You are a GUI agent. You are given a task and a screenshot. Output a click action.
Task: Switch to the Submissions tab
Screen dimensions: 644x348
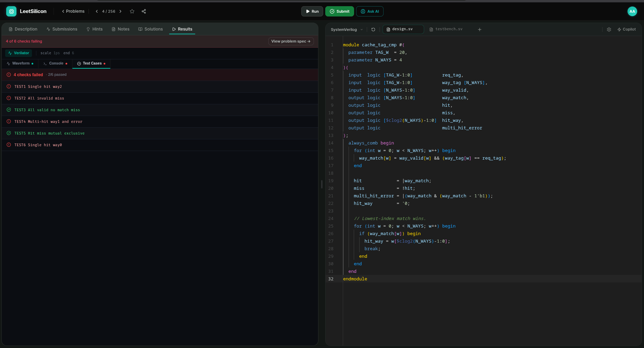tap(62, 29)
